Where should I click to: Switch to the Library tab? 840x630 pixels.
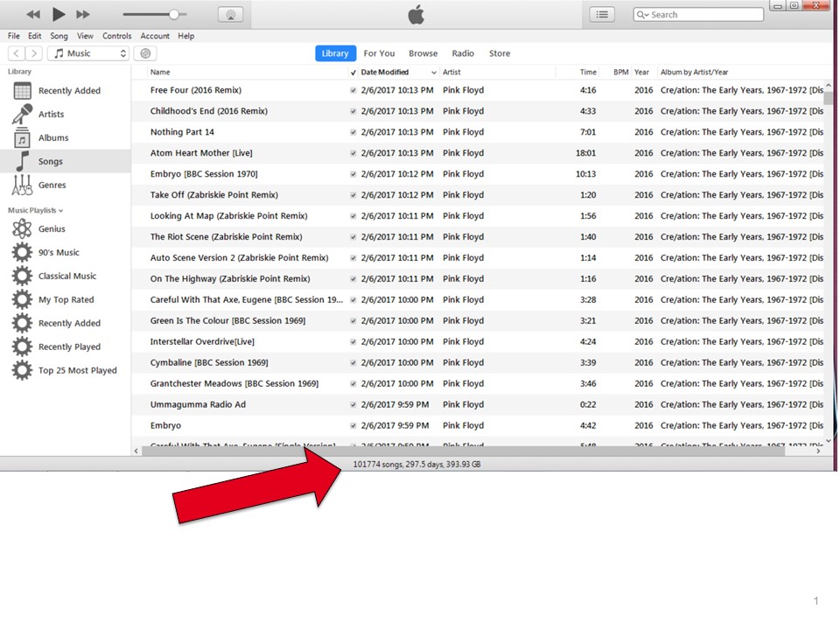(335, 53)
